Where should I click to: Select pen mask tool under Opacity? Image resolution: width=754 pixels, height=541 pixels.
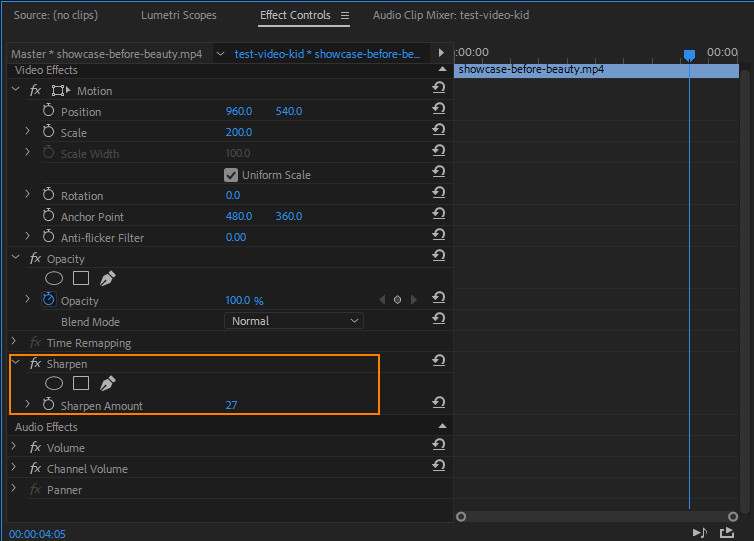click(x=107, y=278)
